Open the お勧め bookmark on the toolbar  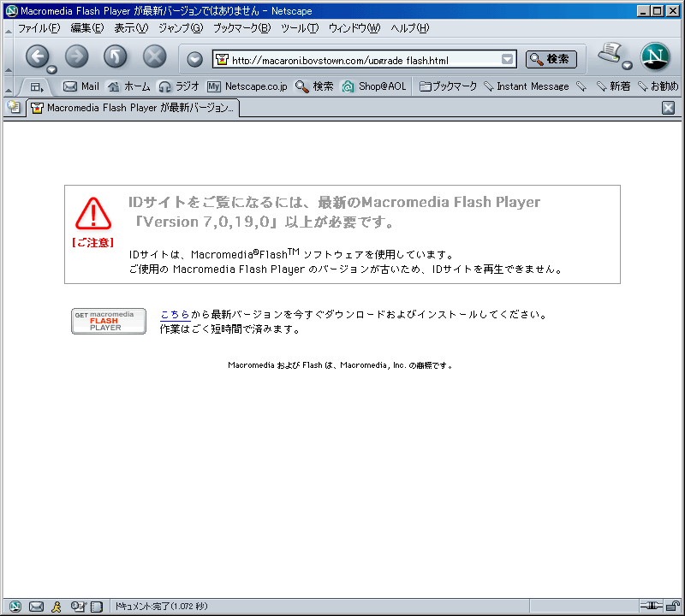[x=658, y=86]
